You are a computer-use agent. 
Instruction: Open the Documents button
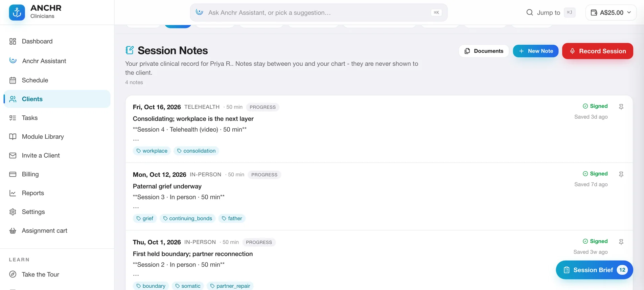coord(484,51)
